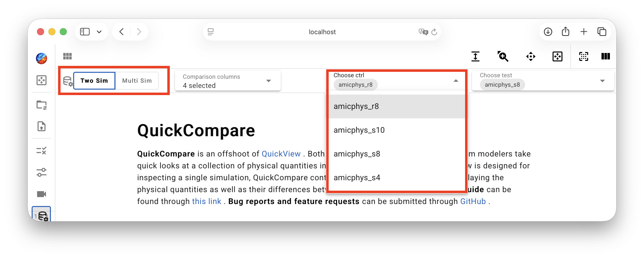Click the reset camera sidebar icon
Screen dimensions: 644x258
point(42,80)
